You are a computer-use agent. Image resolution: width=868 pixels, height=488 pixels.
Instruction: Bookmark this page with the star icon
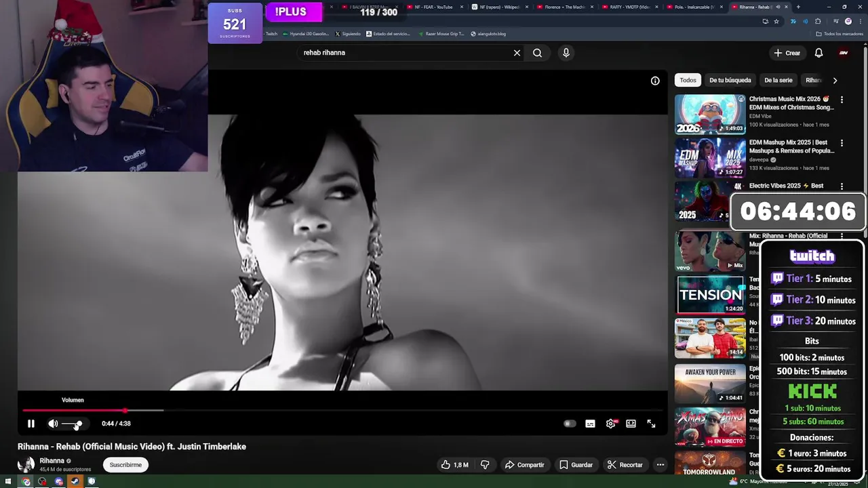coord(776,21)
